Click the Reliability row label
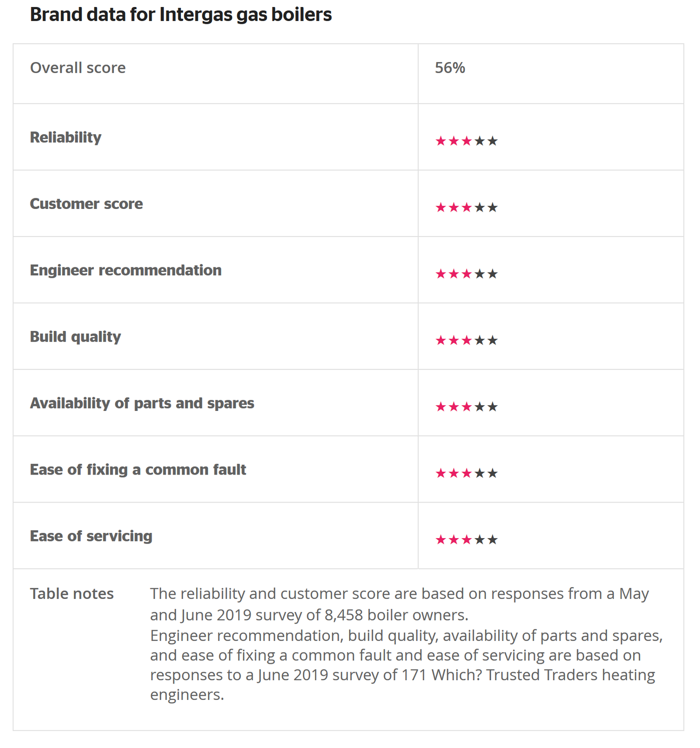Screen dimensions: 700x748 point(65,137)
